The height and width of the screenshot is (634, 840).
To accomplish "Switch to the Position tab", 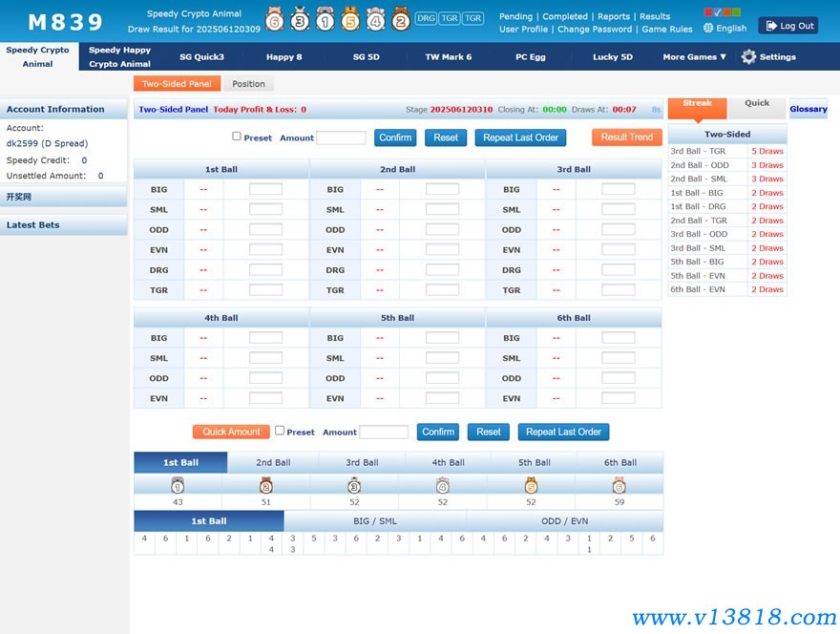I will 249,84.
